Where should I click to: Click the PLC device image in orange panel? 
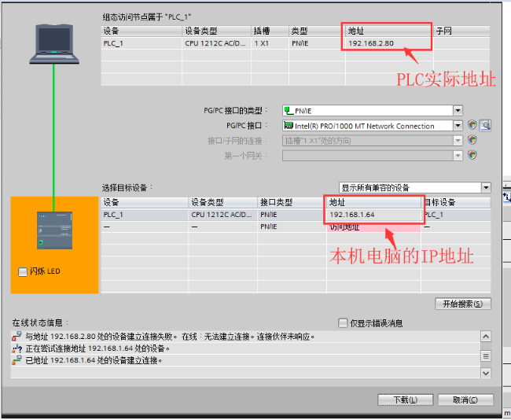[x=54, y=230]
